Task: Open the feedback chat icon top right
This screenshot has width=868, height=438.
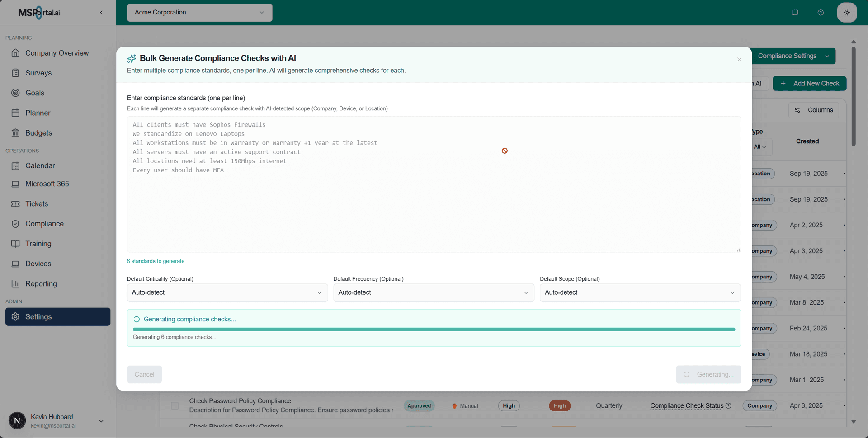Action: [x=796, y=12]
